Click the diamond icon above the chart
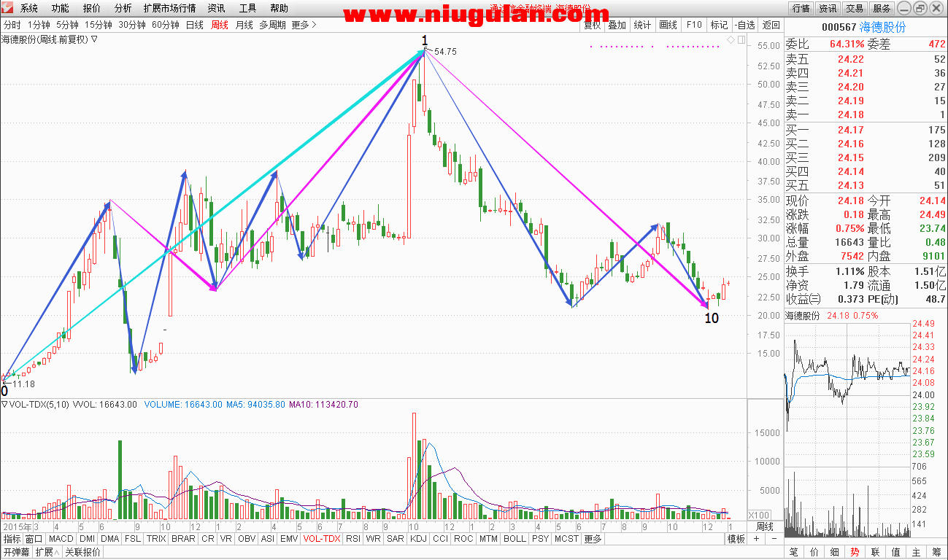 [x=730, y=39]
